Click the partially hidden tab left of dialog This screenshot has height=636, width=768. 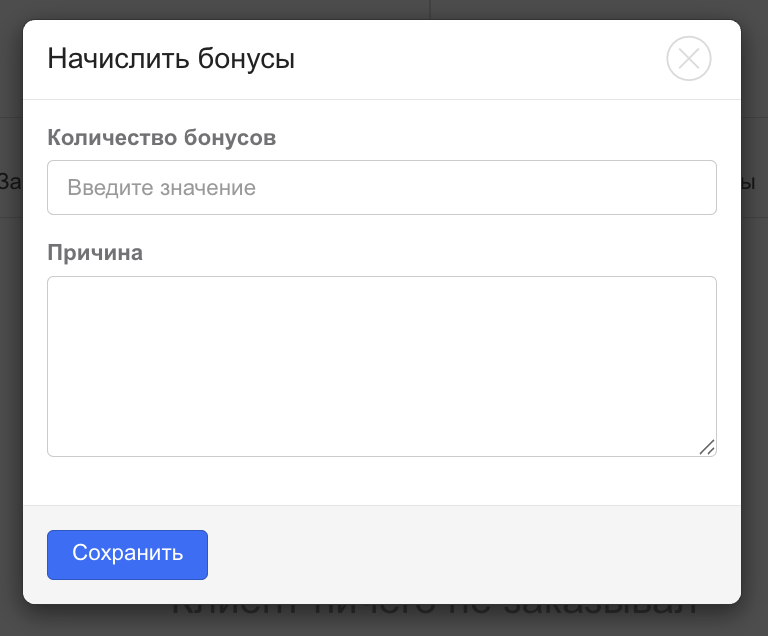pos(10,182)
